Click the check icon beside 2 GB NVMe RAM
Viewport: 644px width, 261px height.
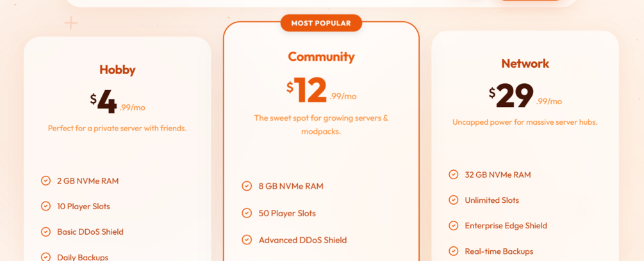pyautogui.click(x=45, y=181)
